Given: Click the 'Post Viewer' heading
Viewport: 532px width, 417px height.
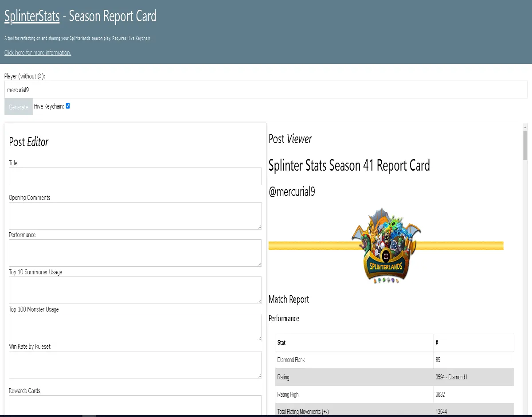Looking at the screenshot, I should click(x=290, y=139).
